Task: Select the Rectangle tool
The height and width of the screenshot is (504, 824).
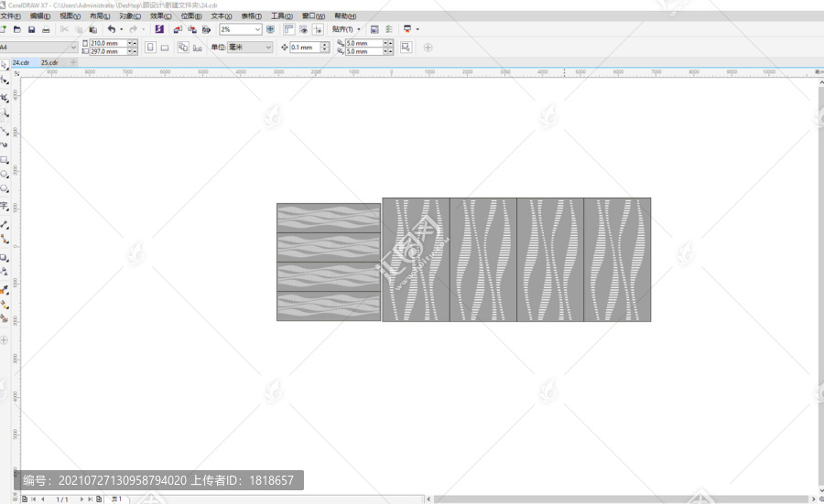Action: [5, 159]
